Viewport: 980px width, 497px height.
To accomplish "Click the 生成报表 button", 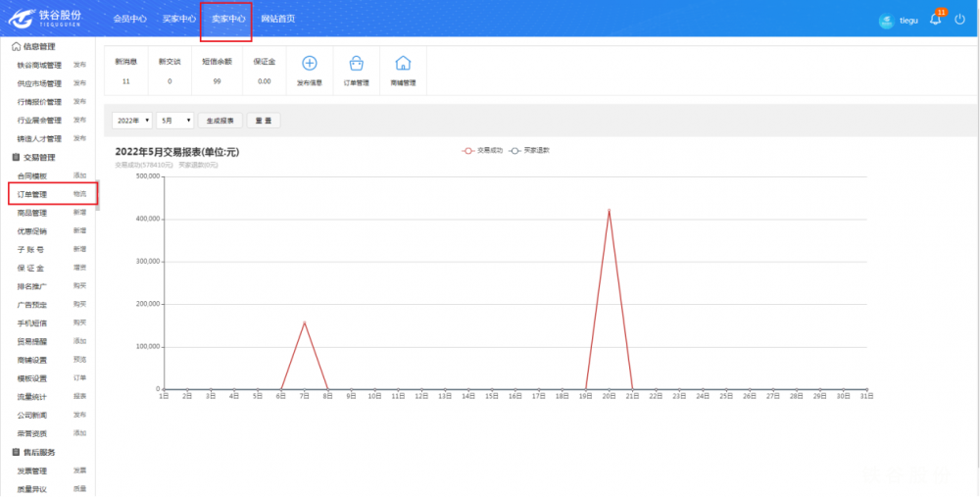I will [x=220, y=121].
